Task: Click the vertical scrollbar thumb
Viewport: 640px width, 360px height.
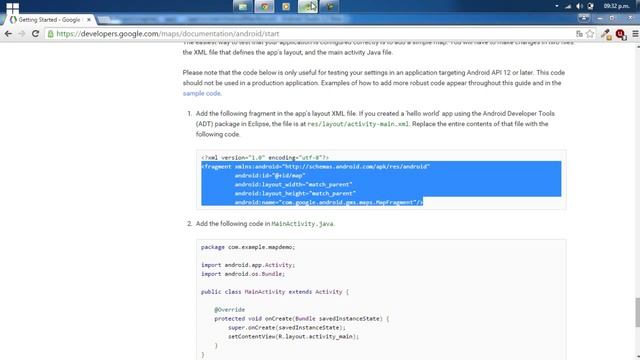Action: [637, 312]
